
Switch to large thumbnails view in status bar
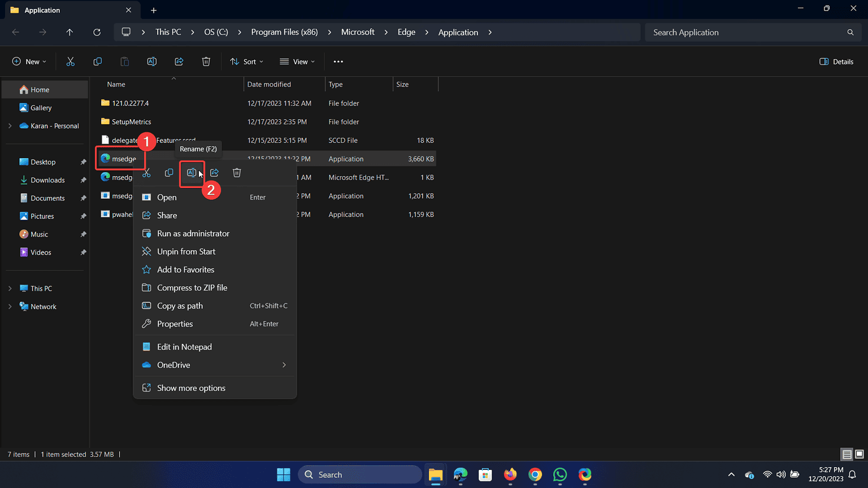click(859, 454)
